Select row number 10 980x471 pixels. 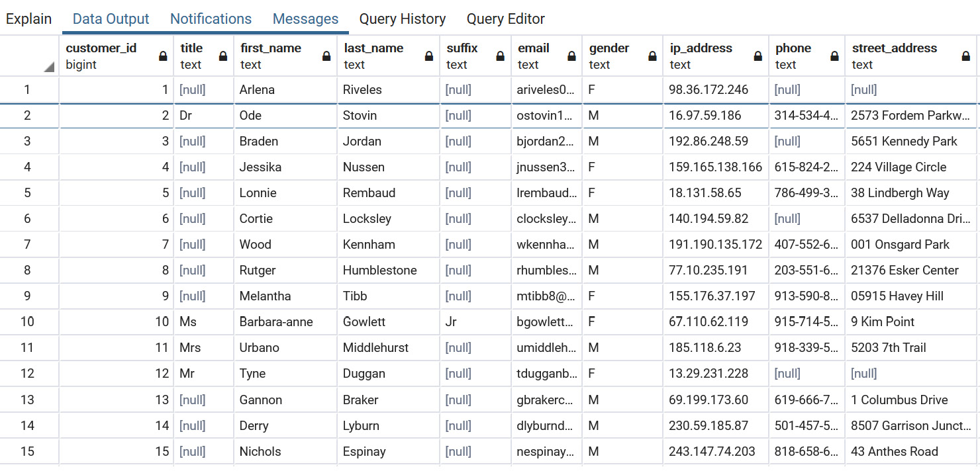pyautogui.click(x=27, y=321)
